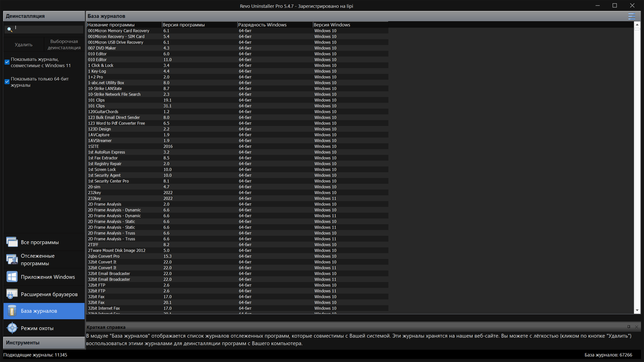This screenshot has width=644, height=362.
Task: Sort by the Разрядность Windows column
Action: click(x=275, y=25)
